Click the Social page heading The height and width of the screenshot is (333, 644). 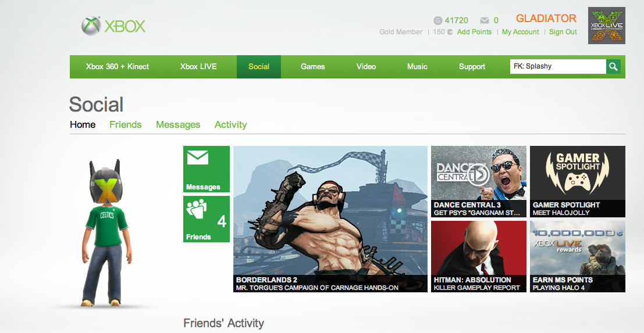[96, 104]
